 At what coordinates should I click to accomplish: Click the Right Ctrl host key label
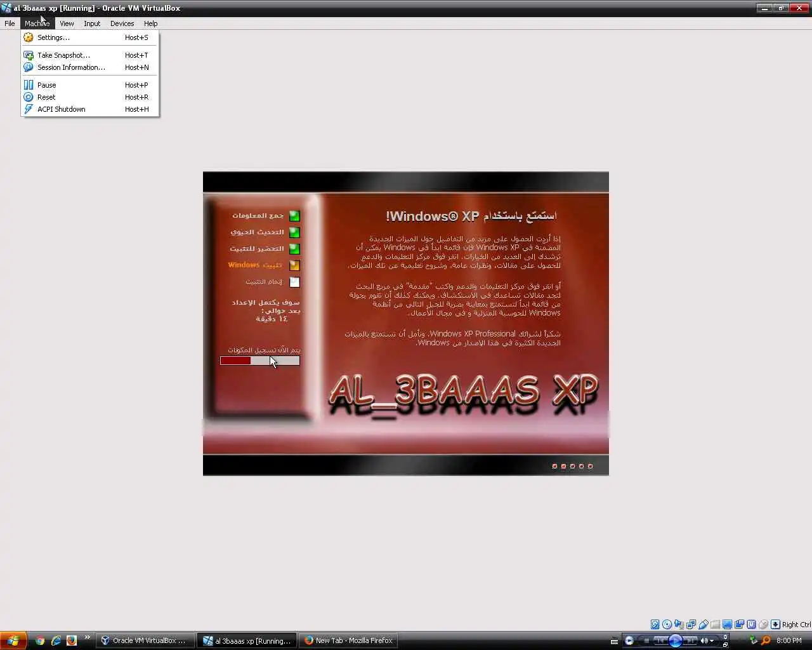(796, 625)
